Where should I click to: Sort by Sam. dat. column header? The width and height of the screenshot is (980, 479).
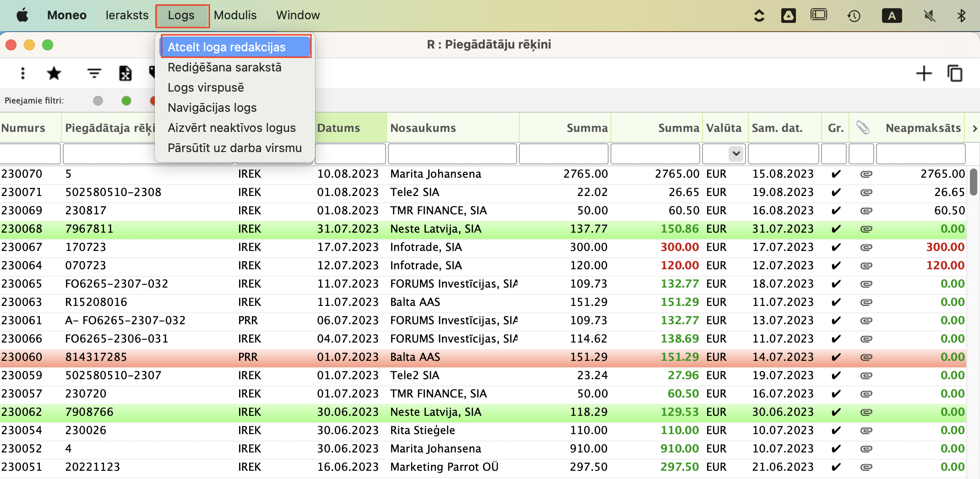tap(784, 128)
